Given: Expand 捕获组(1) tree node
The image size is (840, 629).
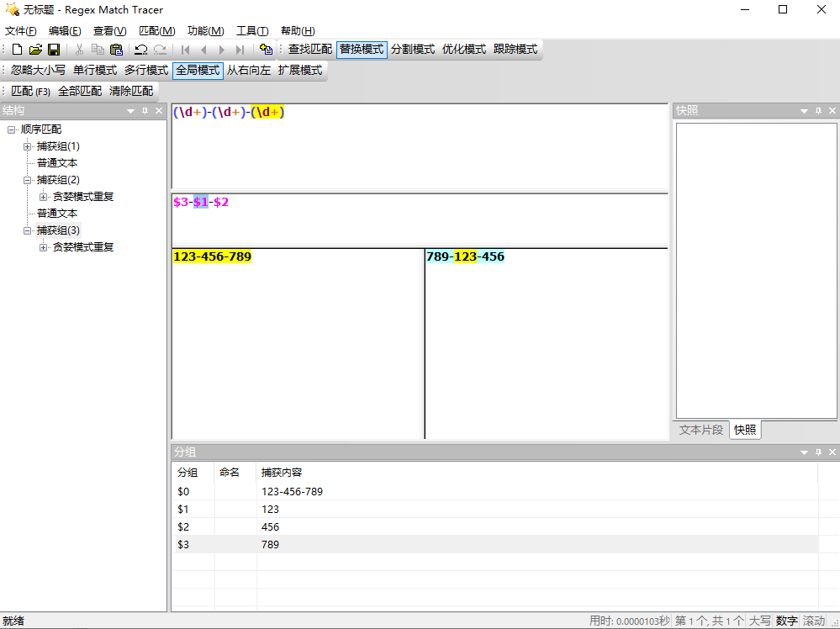Looking at the screenshot, I should [x=27, y=147].
